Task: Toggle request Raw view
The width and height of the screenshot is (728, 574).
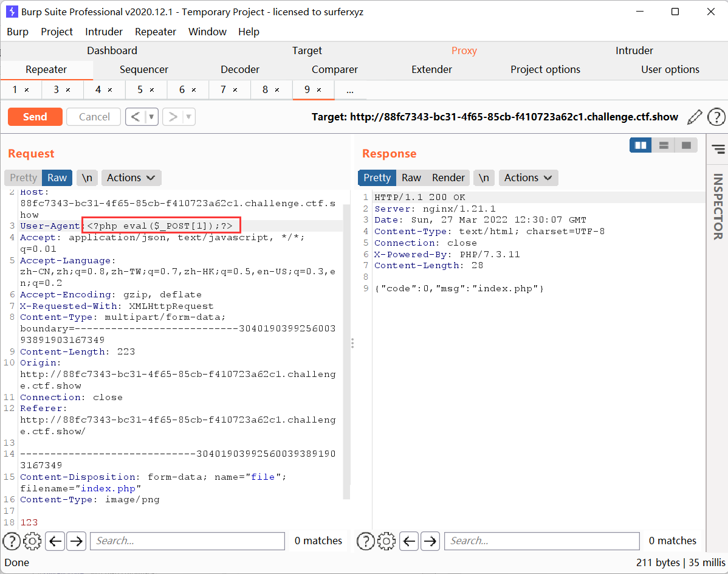Action: pos(57,178)
